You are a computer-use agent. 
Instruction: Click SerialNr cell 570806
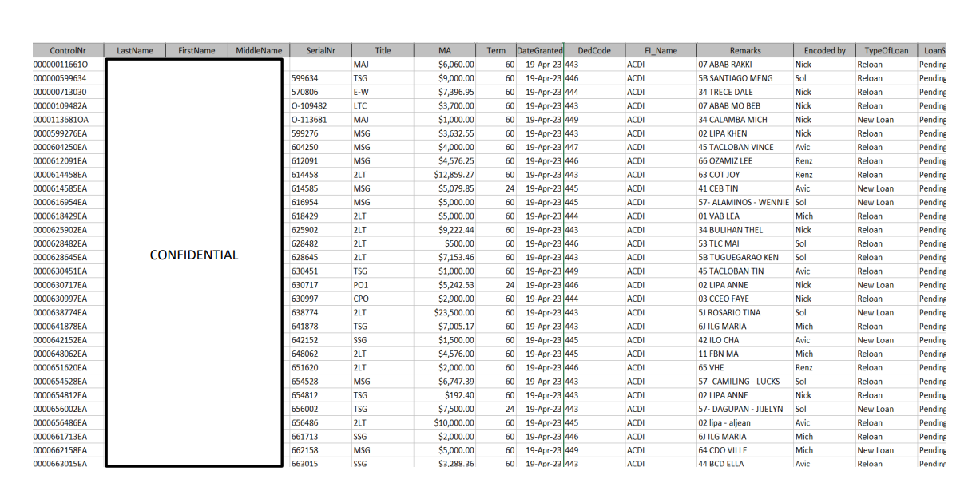[x=320, y=92]
